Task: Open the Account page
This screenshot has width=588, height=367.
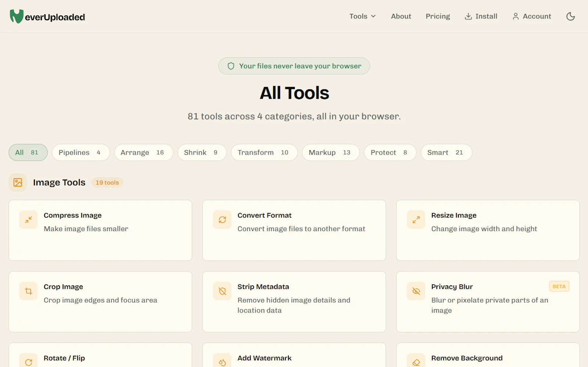Action: [x=532, y=16]
